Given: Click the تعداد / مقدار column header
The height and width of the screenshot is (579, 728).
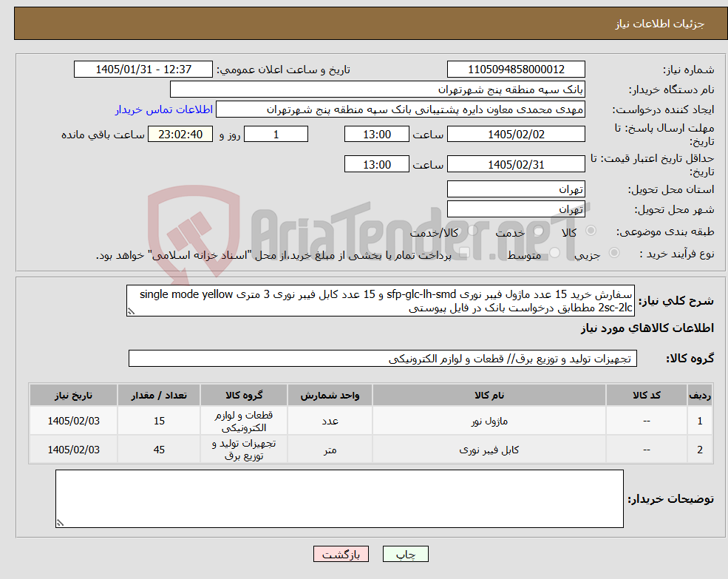Looking at the screenshot, I should (x=159, y=395).
